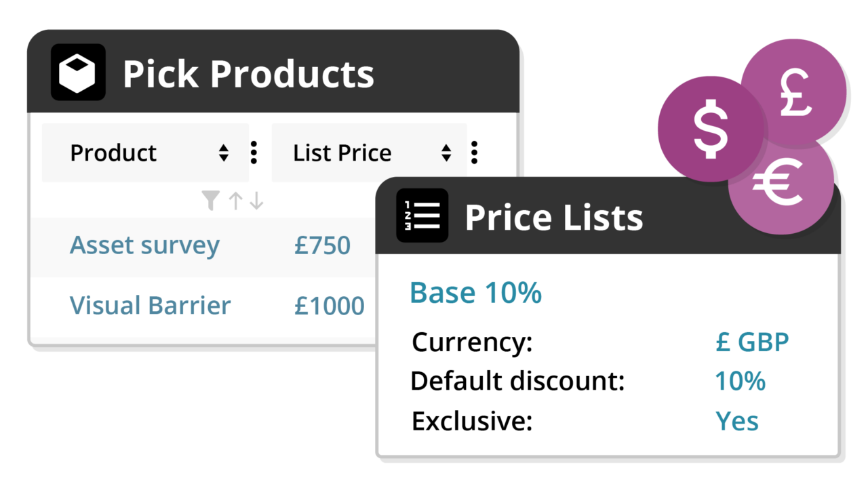Click the Pick Products panel title
868x488 pixels.
coord(248,73)
